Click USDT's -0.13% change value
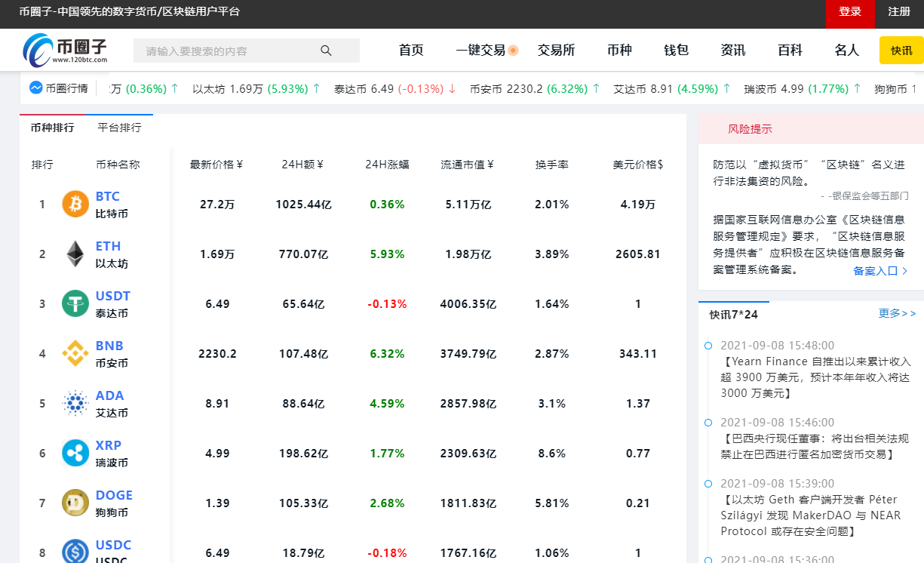Image resolution: width=924 pixels, height=563 pixels. (387, 303)
